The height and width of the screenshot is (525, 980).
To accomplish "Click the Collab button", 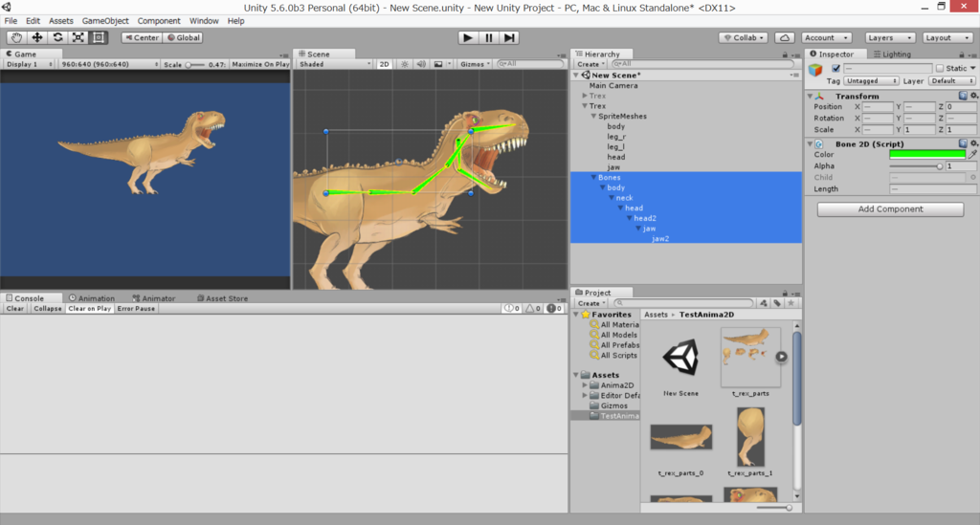I will (744, 37).
